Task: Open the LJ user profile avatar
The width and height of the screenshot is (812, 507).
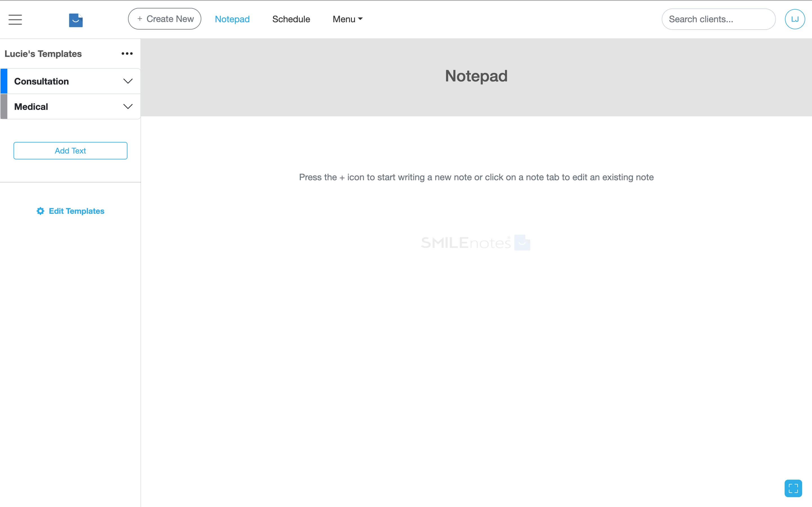Action: [x=795, y=19]
